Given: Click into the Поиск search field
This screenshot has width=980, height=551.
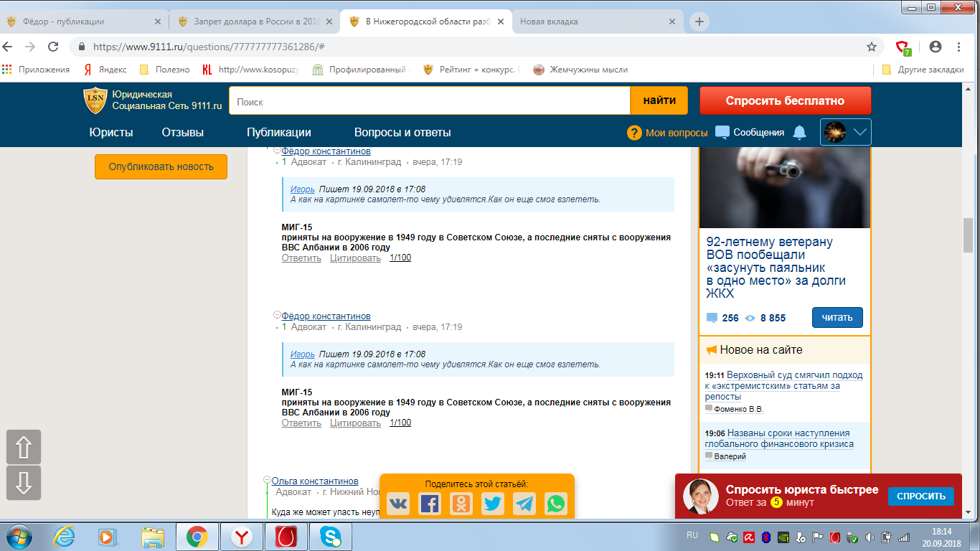Looking at the screenshot, I should (429, 102).
